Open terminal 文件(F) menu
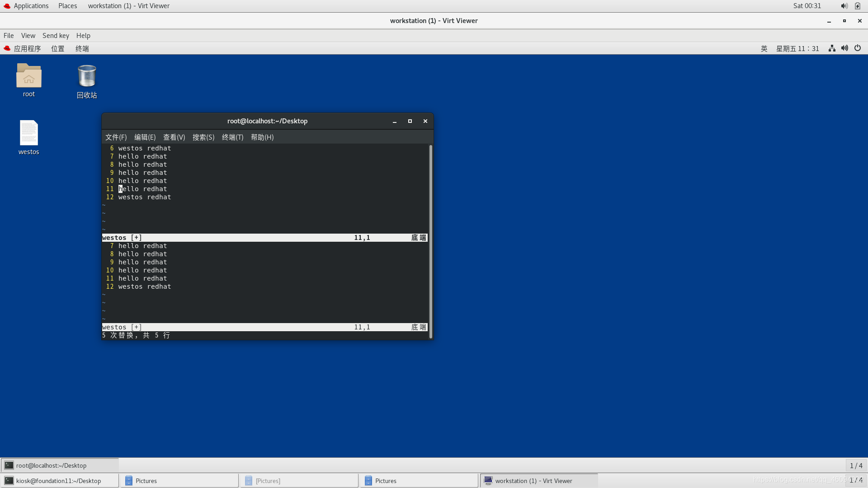868x488 pixels. pos(116,137)
